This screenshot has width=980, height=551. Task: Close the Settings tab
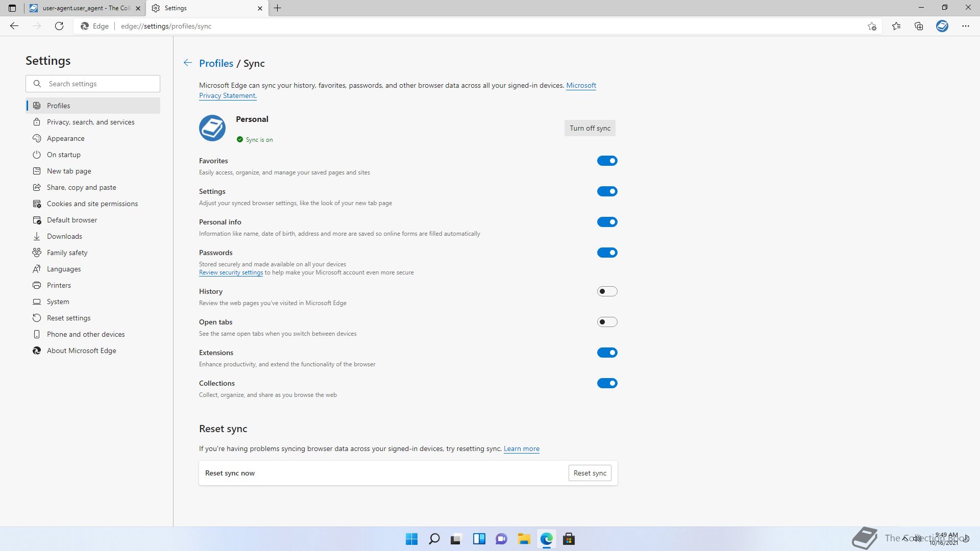point(260,8)
